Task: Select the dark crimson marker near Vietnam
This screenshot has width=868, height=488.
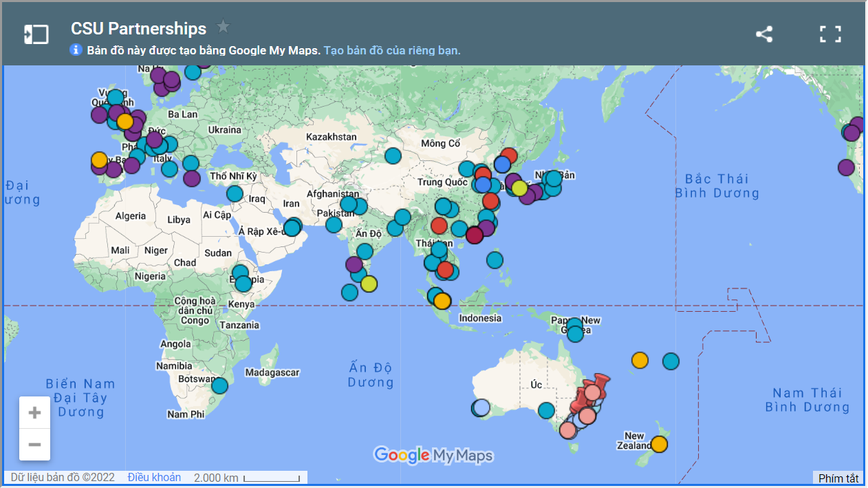Action: 474,235
